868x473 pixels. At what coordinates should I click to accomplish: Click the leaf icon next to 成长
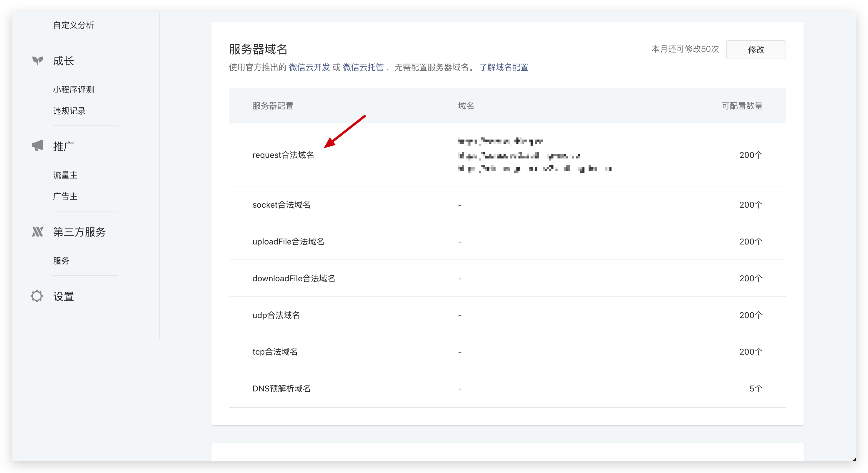click(x=37, y=61)
